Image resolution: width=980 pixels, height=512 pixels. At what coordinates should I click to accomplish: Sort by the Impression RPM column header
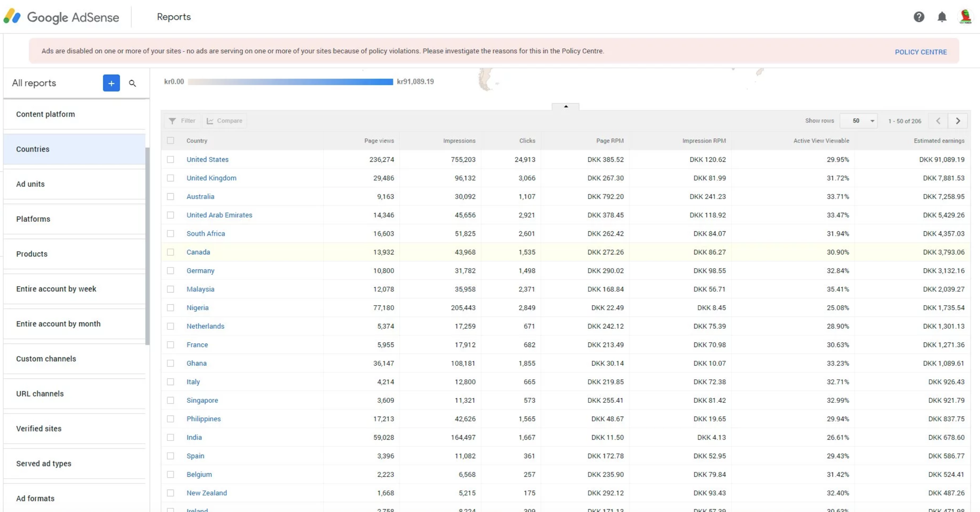[704, 141]
